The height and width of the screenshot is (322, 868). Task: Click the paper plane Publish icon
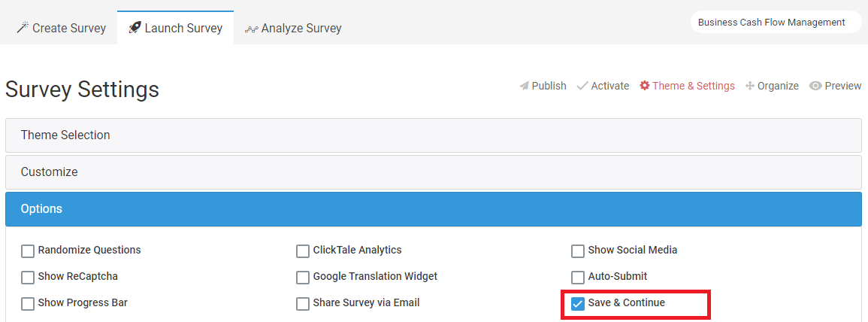[x=525, y=86]
